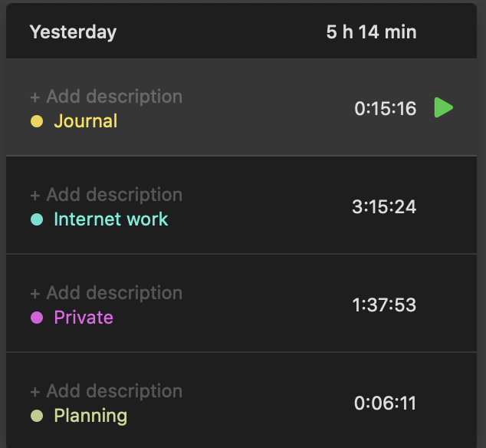The image size is (486, 448).
Task: Add description to the Journal entry
Action: point(107,97)
